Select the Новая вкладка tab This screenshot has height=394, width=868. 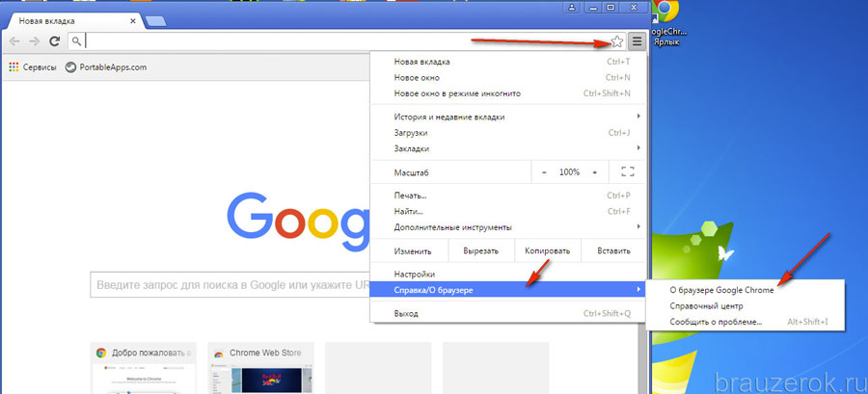point(76,21)
